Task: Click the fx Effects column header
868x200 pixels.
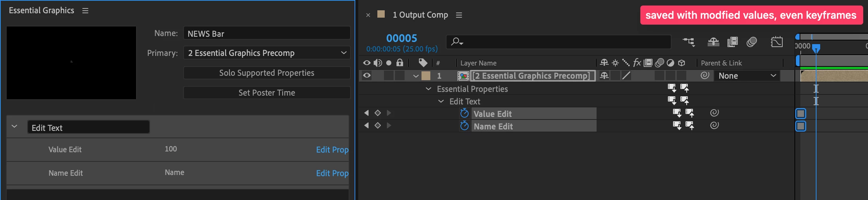Action: [637, 63]
